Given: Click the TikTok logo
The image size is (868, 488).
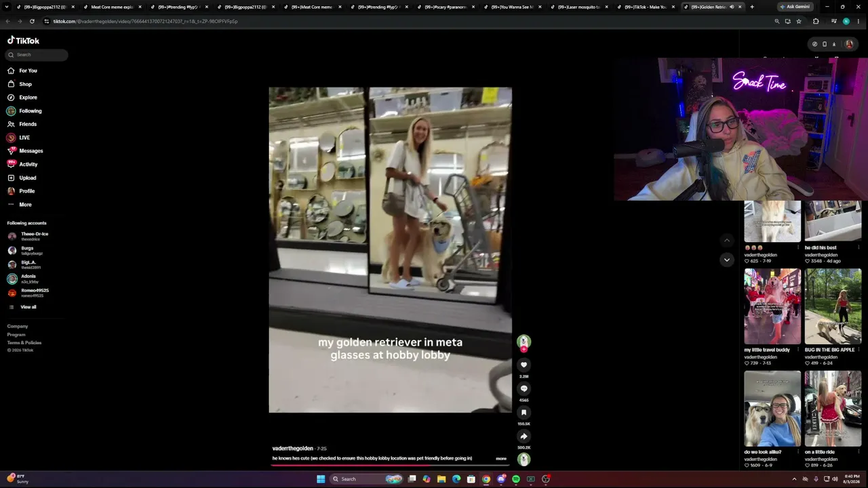Looking at the screenshot, I should [24, 41].
